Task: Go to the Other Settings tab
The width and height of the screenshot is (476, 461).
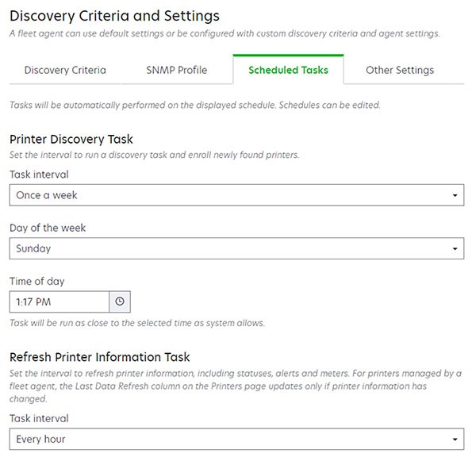Action: [399, 70]
